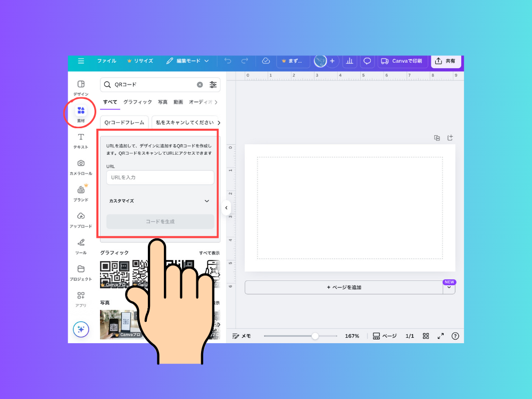
Task: Open the 素材 (Elements) sidebar panel
Action: coord(81,113)
